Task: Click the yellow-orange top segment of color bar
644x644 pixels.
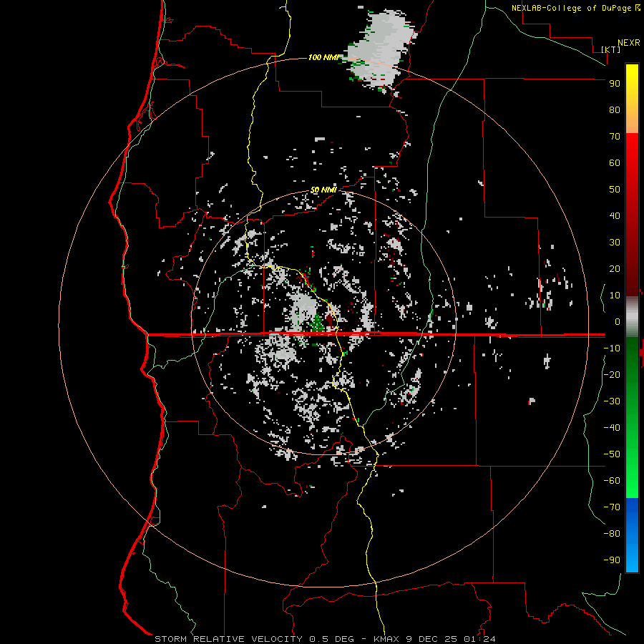Action: pyautogui.click(x=632, y=99)
